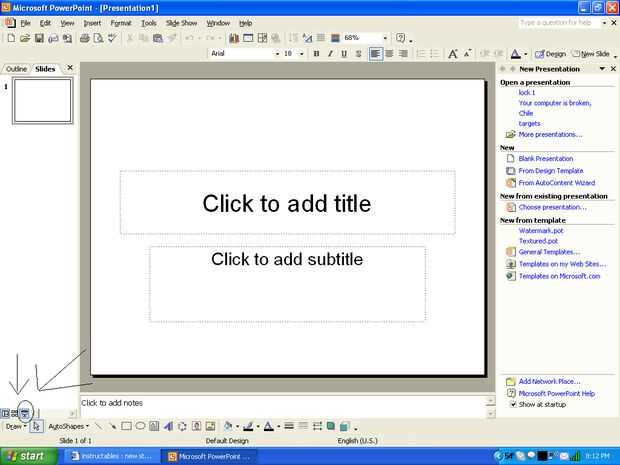The image size is (620, 465).
Task: Choose Select Objects pointer tool
Action: coord(36,426)
